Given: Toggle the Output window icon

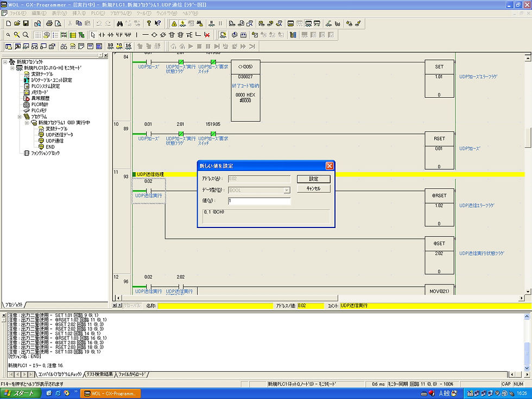Looking at the screenshot, I should (x=17, y=46).
